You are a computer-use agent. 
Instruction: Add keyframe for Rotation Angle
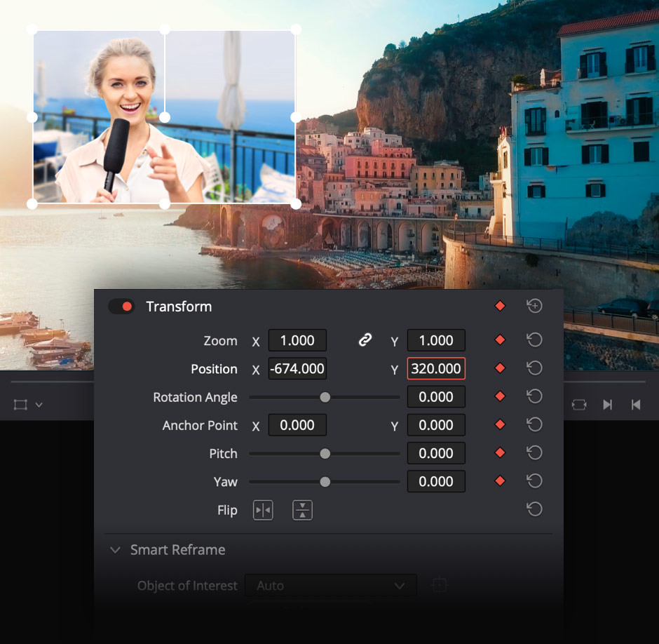pyautogui.click(x=500, y=397)
